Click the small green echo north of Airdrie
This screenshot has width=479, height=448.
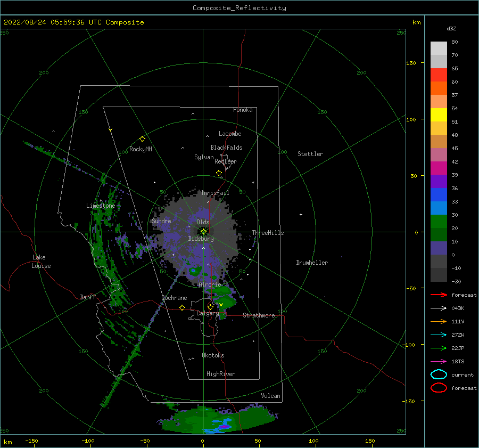[195, 271]
